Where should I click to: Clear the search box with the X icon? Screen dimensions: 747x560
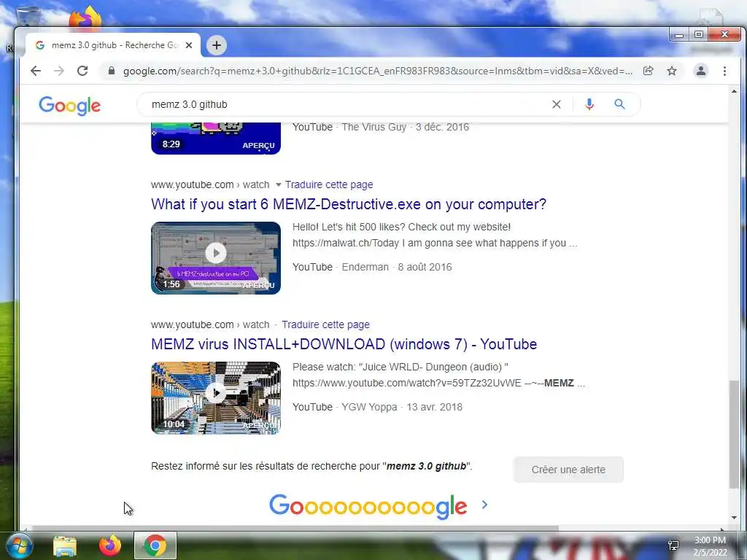click(556, 104)
